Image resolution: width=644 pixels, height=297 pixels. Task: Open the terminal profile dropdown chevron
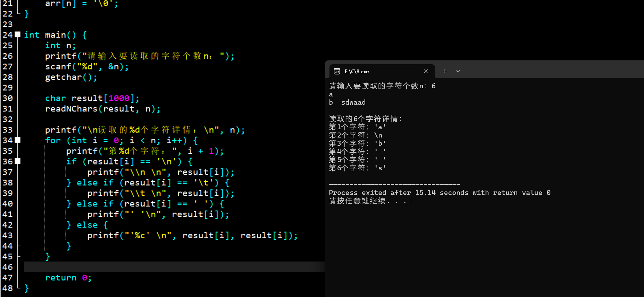click(458, 71)
